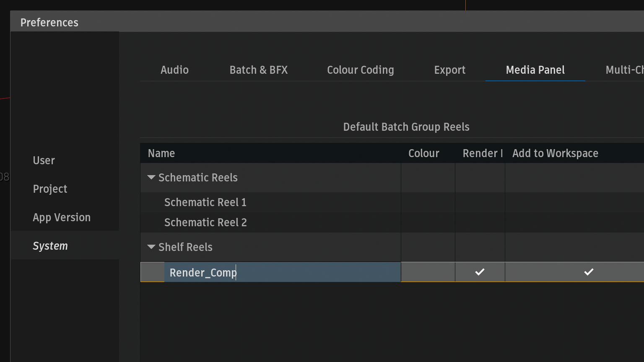Select the Schematic Reel 2 row

point(205,222)
